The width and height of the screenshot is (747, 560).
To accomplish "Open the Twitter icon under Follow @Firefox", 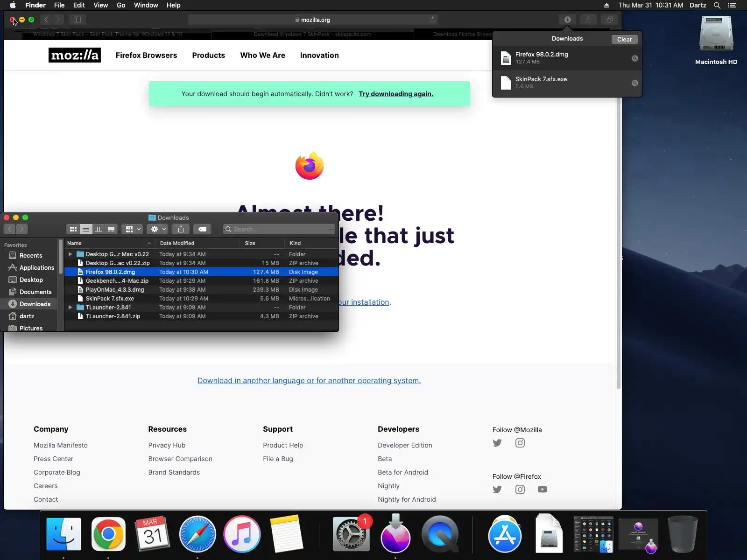I will click(497, 490).
